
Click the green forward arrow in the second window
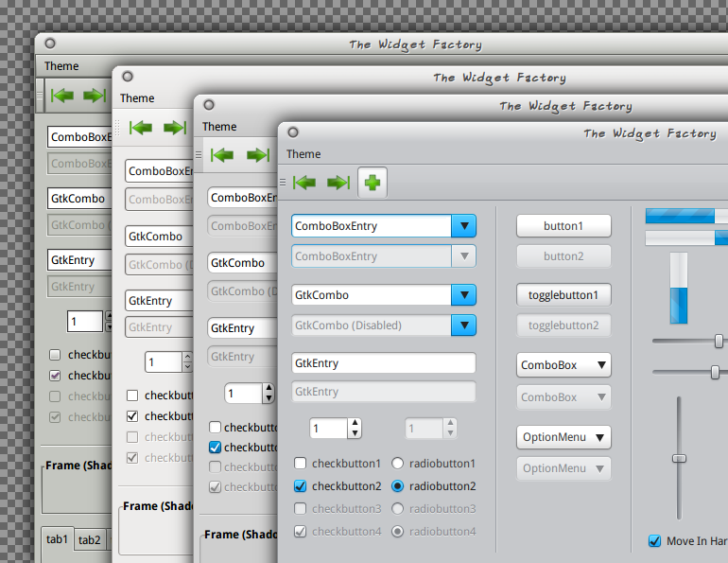pos(175,128)
